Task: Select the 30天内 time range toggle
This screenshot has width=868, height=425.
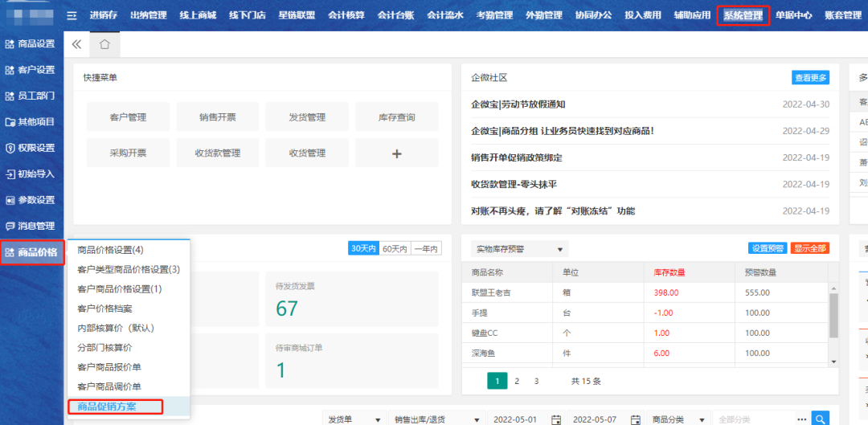Action: (x=363, y=248)
